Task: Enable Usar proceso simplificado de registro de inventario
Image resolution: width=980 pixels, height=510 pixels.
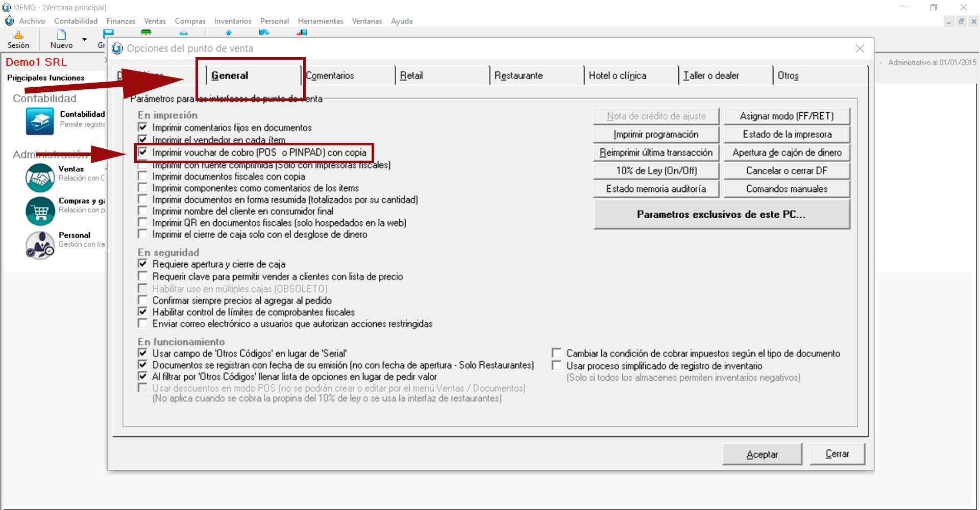Action: point(557,366)
